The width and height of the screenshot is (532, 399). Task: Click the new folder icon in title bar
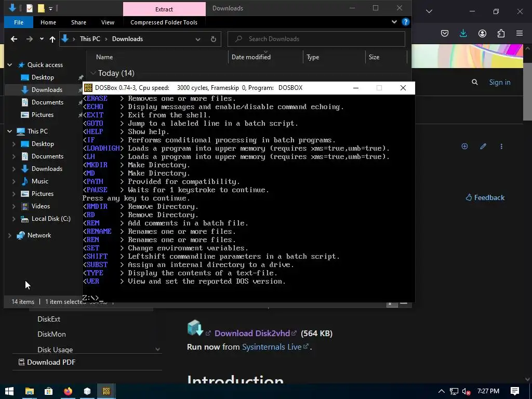(41, 8)
